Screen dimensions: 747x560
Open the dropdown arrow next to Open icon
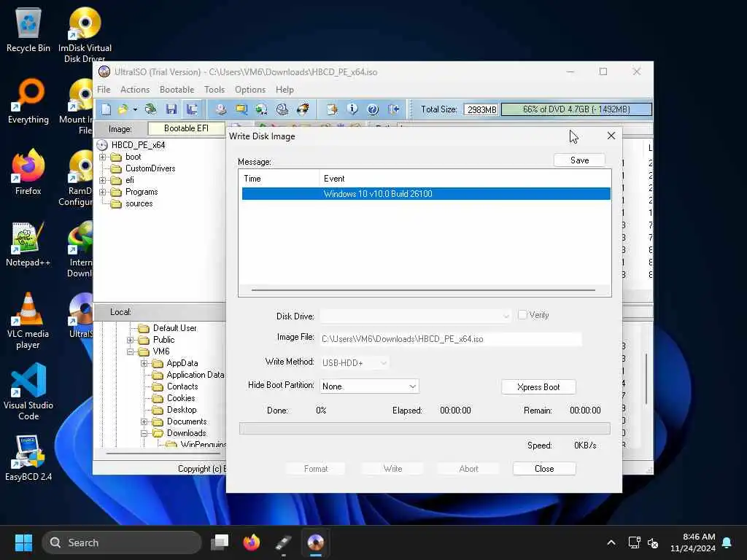(x=135, y=109)
